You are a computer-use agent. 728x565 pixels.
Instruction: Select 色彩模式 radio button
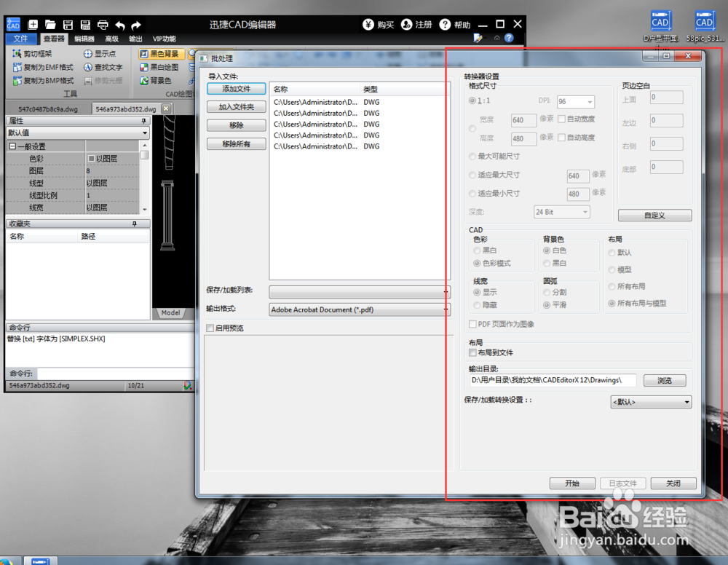477,264
